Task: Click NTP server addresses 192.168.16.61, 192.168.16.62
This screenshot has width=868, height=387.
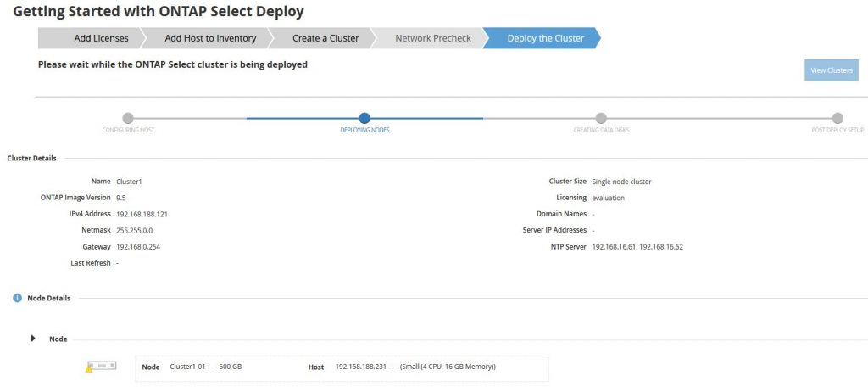Action: tap(637, 247)
